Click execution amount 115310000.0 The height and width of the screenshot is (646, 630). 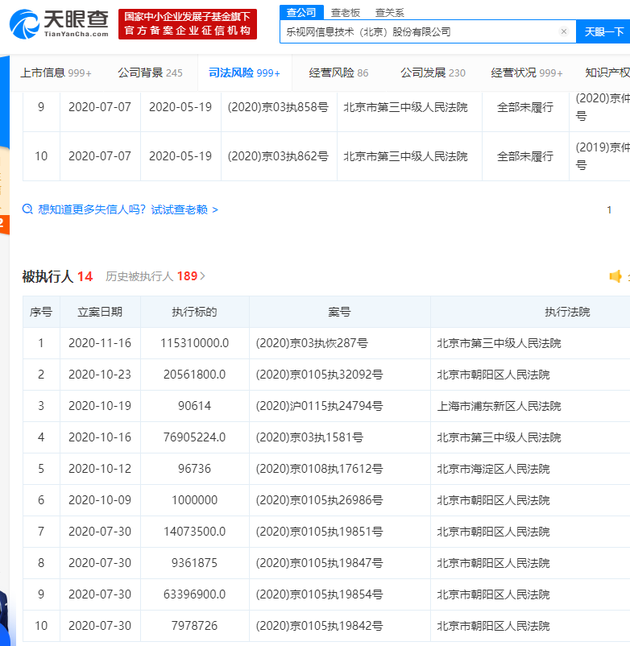click(194, 343)
